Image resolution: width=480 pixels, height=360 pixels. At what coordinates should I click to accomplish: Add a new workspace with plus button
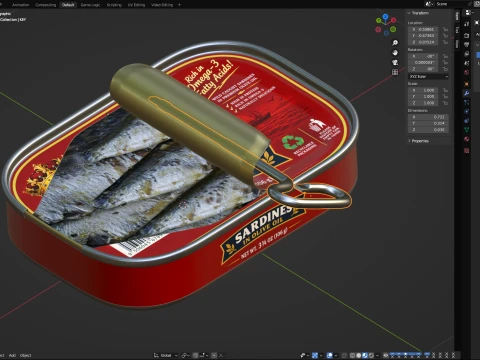[x=179, y=5]
